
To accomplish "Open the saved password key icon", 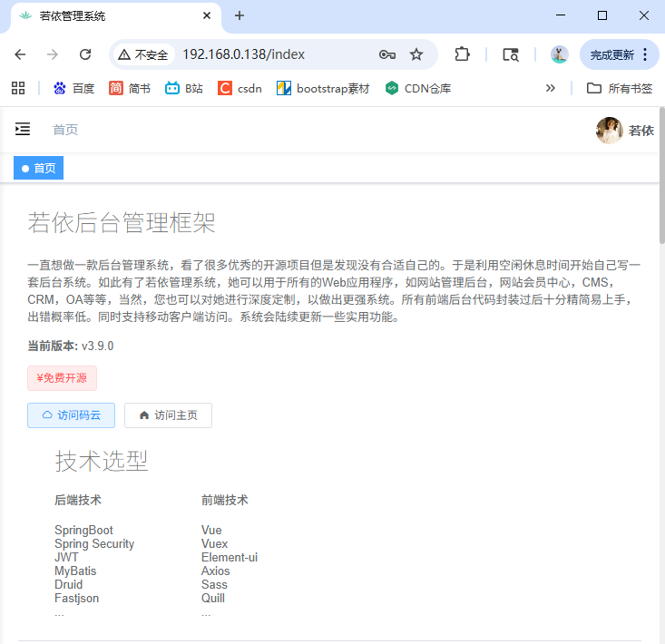I will pos(386,54).
